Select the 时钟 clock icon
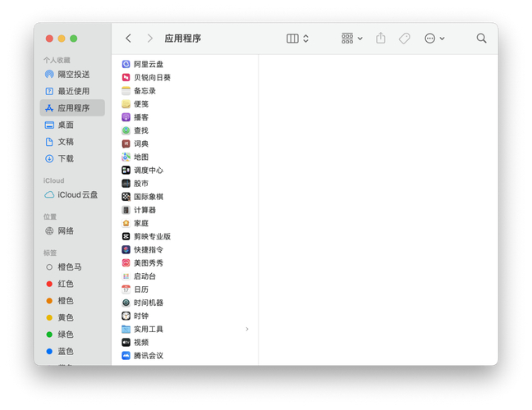 pos(126,316)
